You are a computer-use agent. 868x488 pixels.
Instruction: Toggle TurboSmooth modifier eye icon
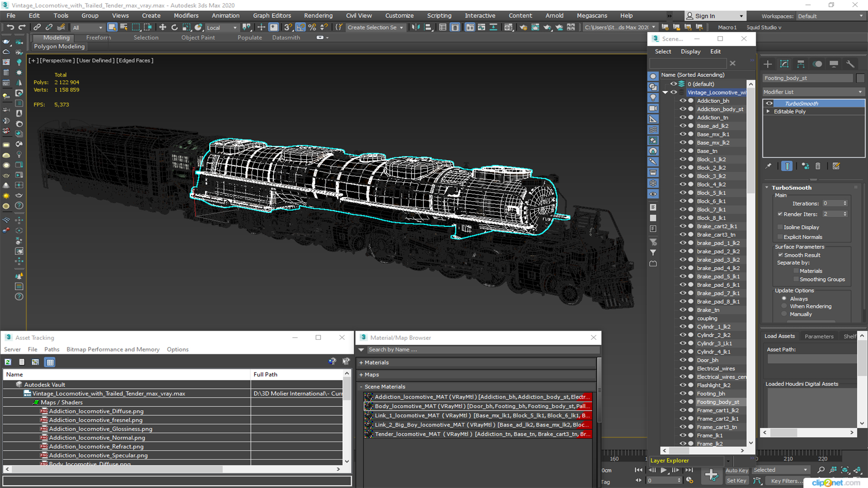tap(769, 103)
